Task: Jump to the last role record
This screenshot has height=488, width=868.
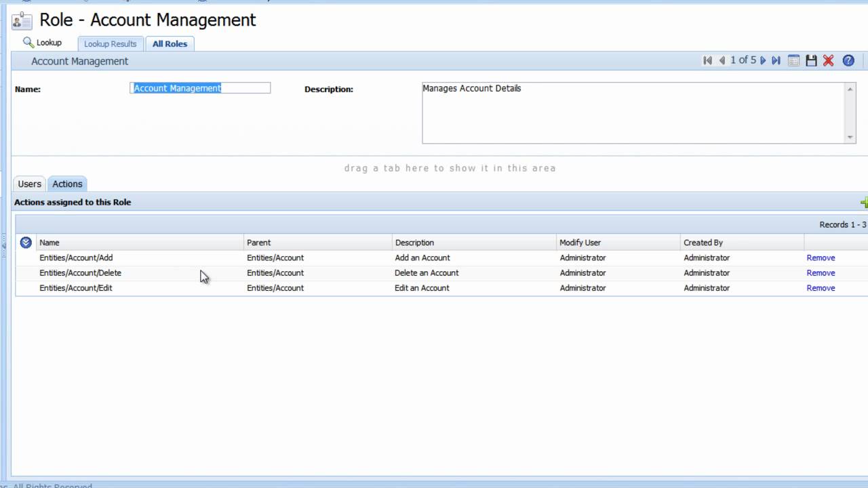Action: [776, 60]
